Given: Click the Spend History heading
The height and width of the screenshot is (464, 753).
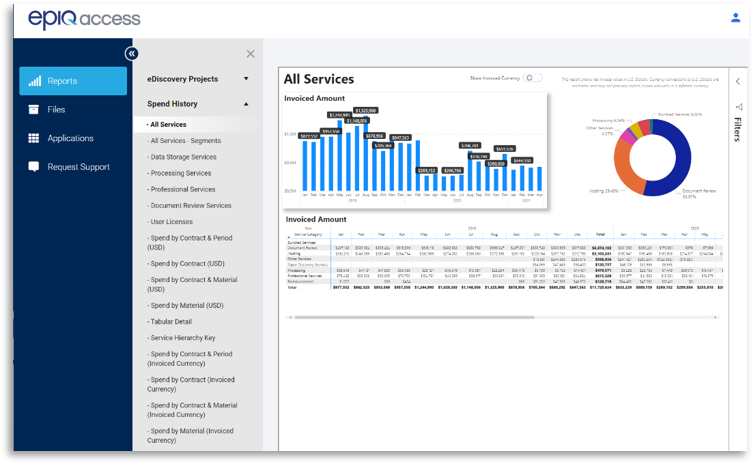Looking at the screenshot, I should pyautogui.click(x=172, y=104).
